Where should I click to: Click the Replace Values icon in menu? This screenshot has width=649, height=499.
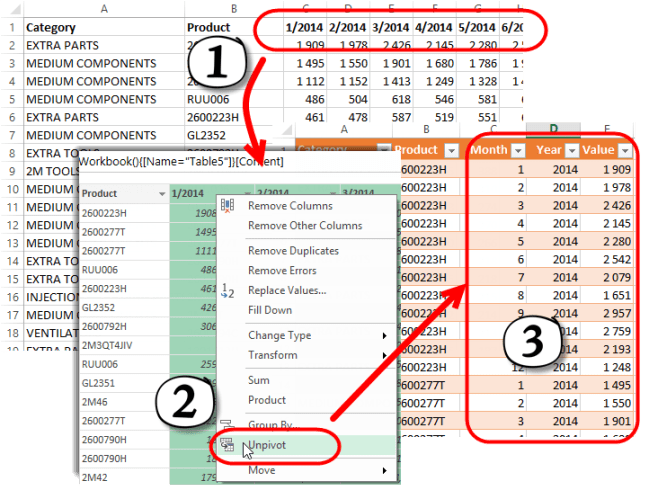point(227,290)
